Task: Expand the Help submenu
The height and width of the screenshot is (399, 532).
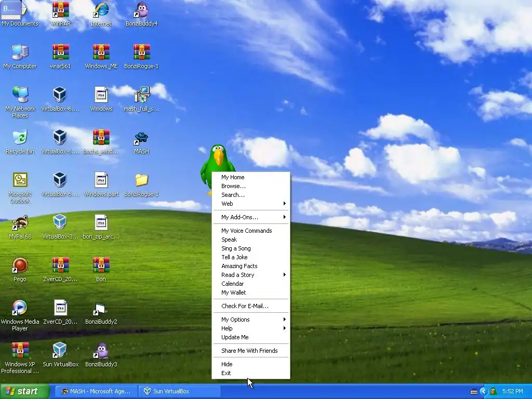Action: tap(251, 328)
